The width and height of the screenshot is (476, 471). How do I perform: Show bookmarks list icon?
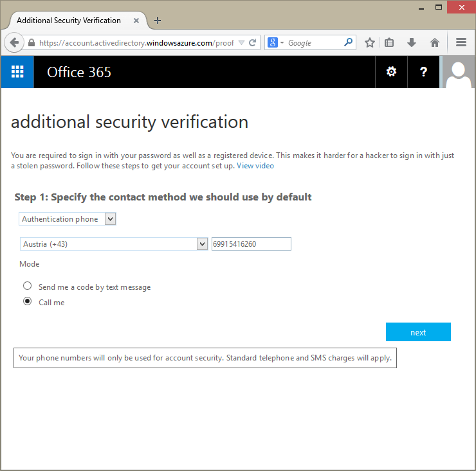389,43
